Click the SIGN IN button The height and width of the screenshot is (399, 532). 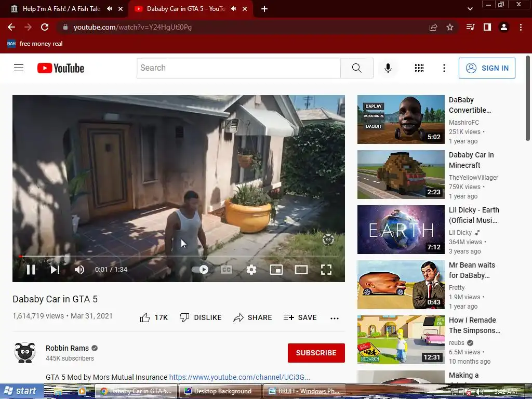[487, 68]
